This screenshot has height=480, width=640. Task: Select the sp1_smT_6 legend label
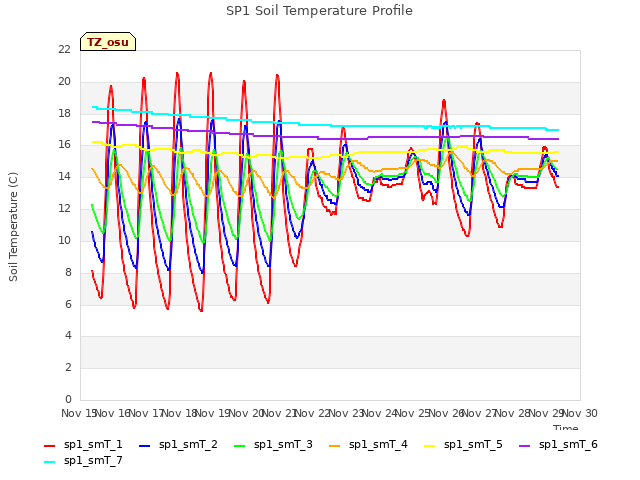pyautogui.click(x=568, y=444)
